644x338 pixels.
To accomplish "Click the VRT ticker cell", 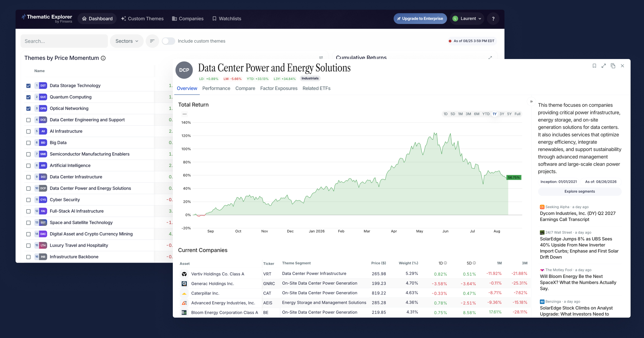I will point(267,274).
